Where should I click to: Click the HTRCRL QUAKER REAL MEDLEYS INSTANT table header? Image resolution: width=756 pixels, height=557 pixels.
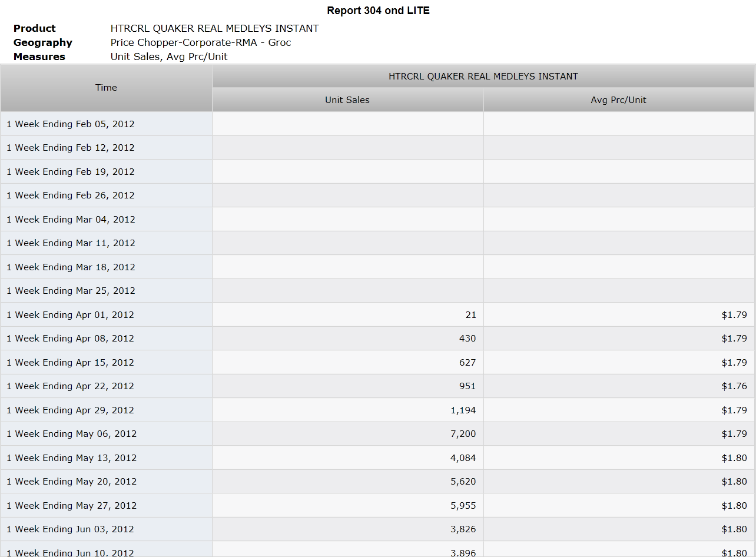pos(483,77)
